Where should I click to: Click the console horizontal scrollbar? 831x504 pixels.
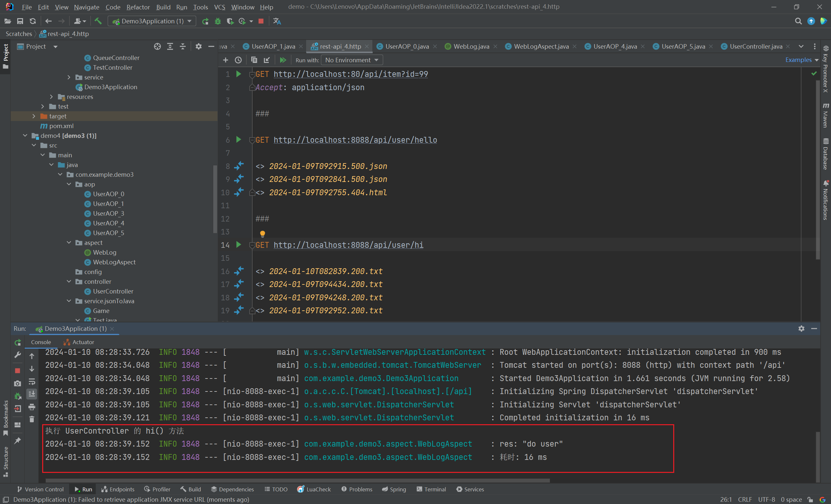point(297,481)
